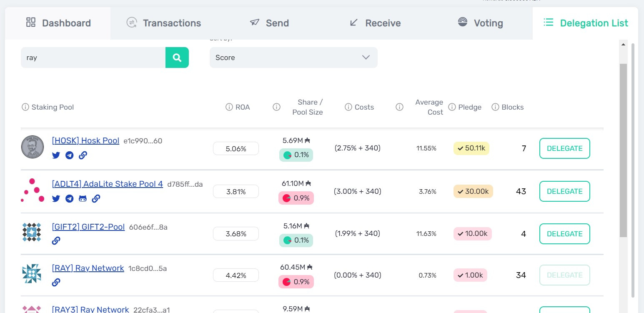Click the Hosk Pool 0.1% share badge
This screenshot has height=313, width=644.
[x=296, y=155]
